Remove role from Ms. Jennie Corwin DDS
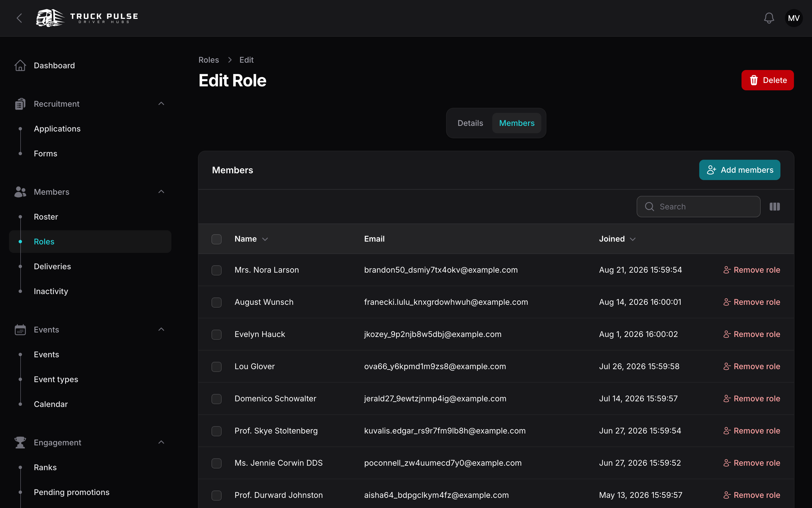This screenshot has width=812, height=508. [752, 463]
